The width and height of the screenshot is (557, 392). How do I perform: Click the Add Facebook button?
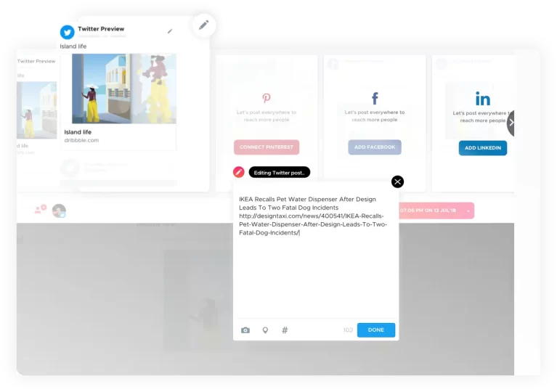pyautogui.click(x=375, y=147)
